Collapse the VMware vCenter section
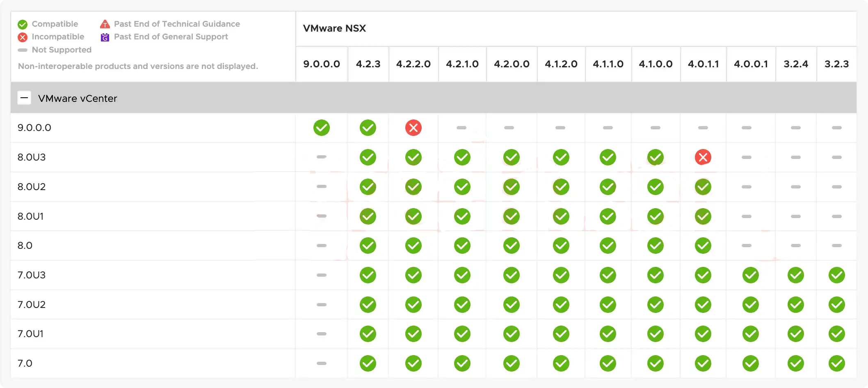This screenshot has width=868, height=388. point(24,98)
